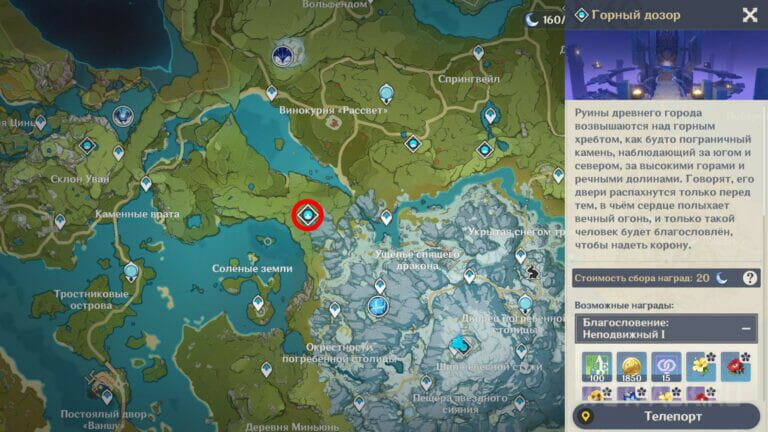This screenshot has height=432, width=768.
Task: Close the Горный дозор info panel
Action: (749, 15)
